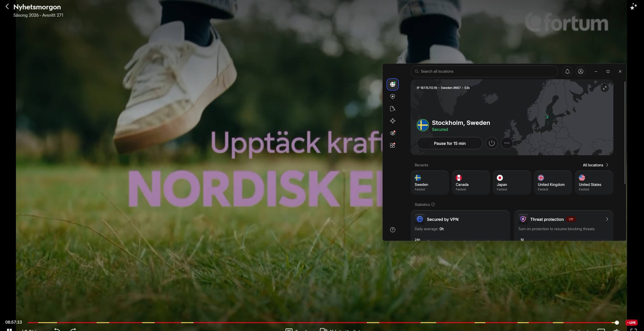Connect to Japan in Recents
644x331 pixels.
pos(512,183)
